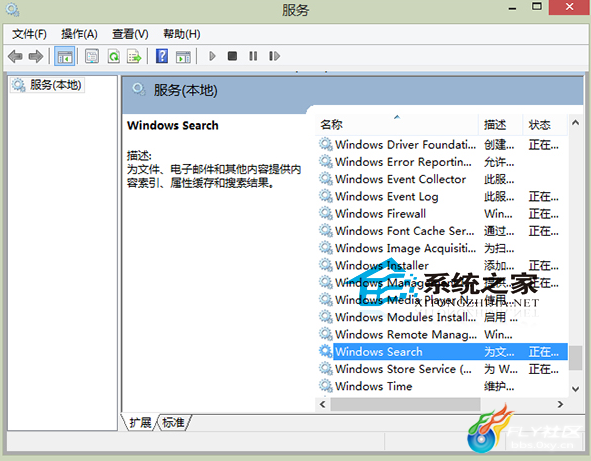Select Windows Error Reporting service row
The width and height of the screenshot is (591, 461).
pos(442,162)
